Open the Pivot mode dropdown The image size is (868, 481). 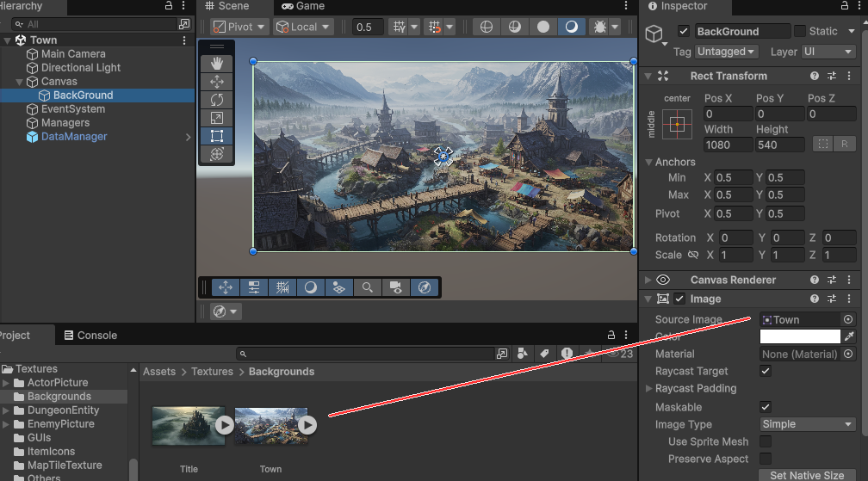(x=239, y=27)
